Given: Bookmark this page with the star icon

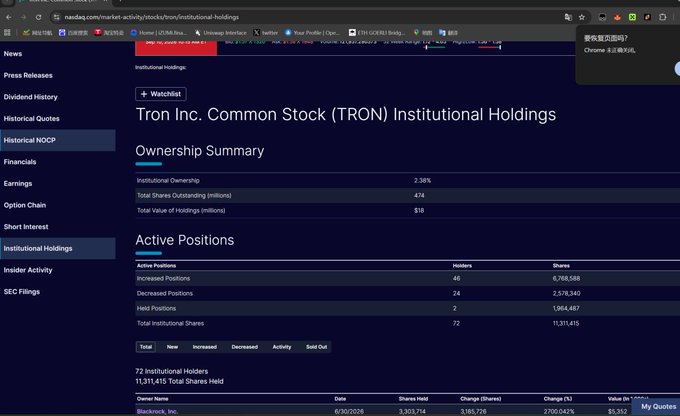Looking at the screenshot, I should (x=582, y=17).
